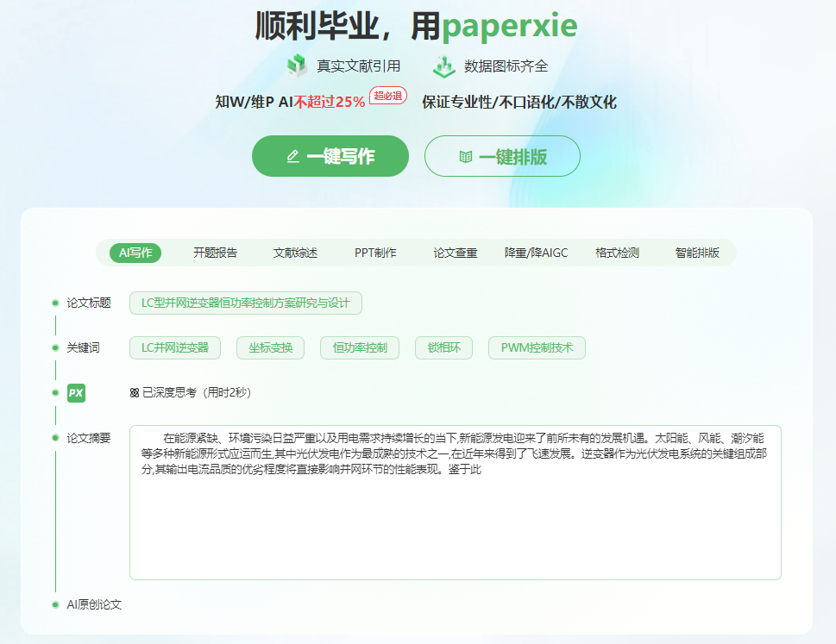Click the green PX logo icon
This screenshot has height=644, width=836.
pyautogui.click(x=76, y=393)
